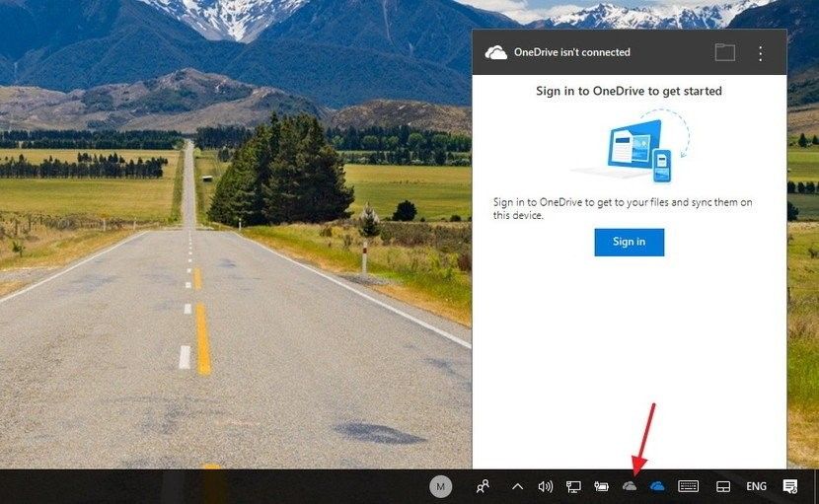Click the "OneDrive isn't connected" title text
Screen dimensions: 819x504
coord(571,52)
